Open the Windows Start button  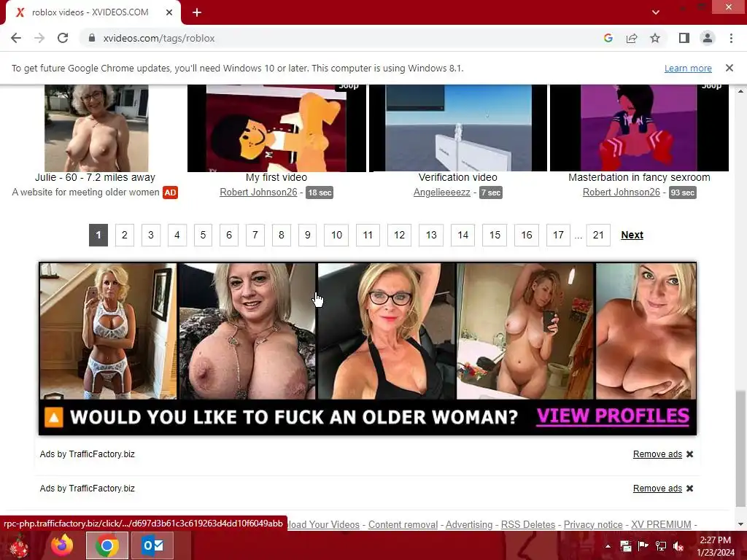(18, 545)
